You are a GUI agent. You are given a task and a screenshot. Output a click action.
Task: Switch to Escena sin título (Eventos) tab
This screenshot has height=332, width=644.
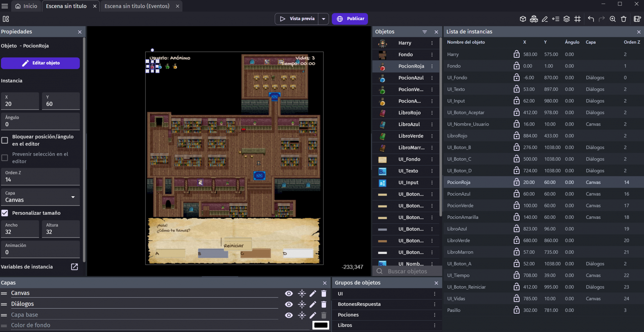point(137,6)
